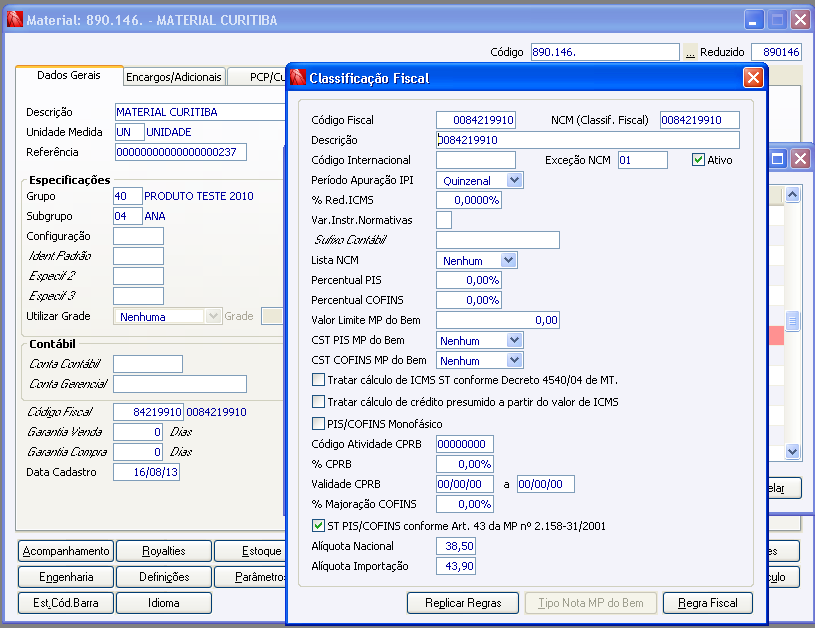Image resolution: width=815 pixels, height=628 pixels.
Task: Uncheck ST PIS/COFINS conforme Art. 43
Action: coord(318,526)
